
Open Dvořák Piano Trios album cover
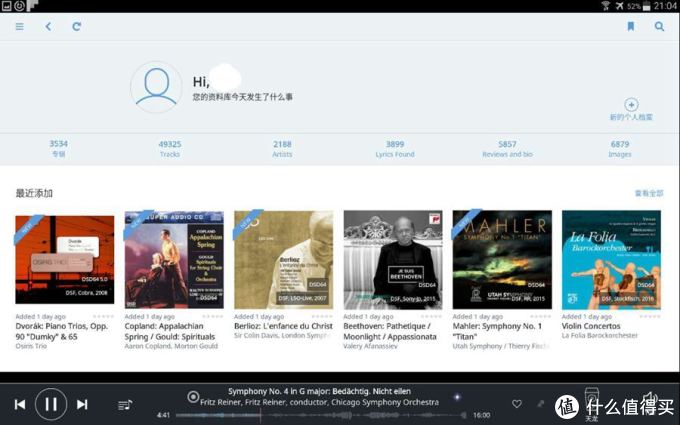[65, 259]
